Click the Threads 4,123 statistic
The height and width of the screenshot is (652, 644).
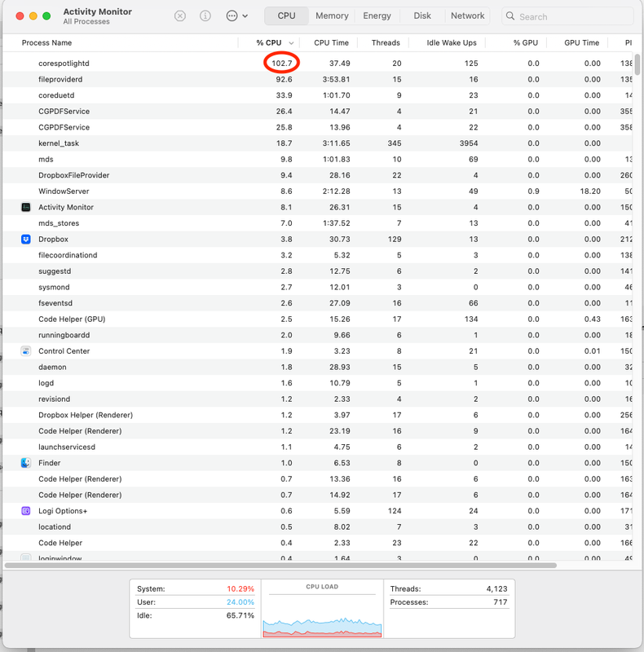(x=448, y=588)
